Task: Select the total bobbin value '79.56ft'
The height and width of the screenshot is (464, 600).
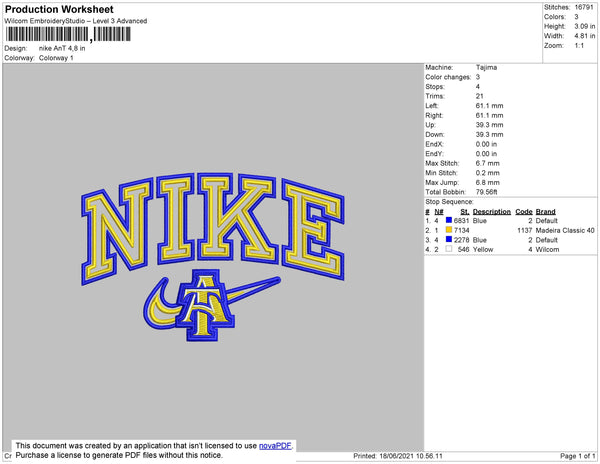Action: click(x=486, y=192)
